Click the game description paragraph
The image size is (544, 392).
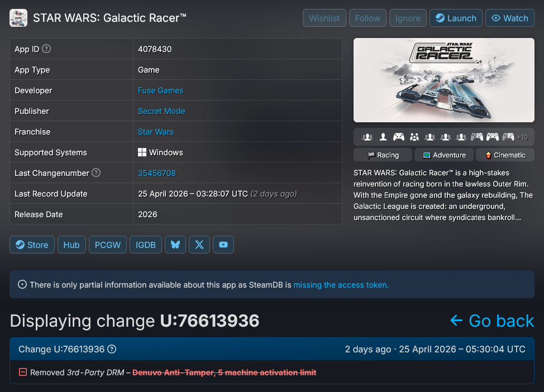tap(443, 195)
